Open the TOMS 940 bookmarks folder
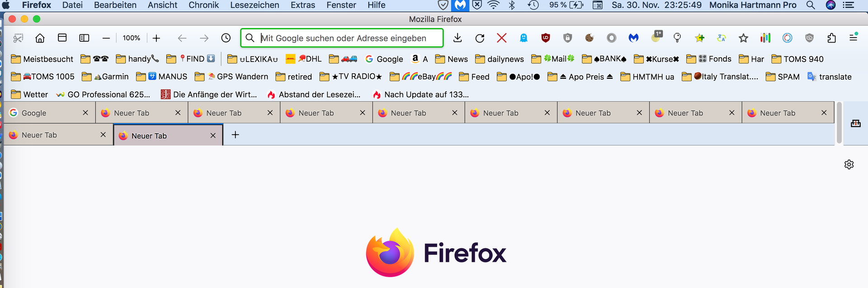868x288 pixels. click(797, 59)
